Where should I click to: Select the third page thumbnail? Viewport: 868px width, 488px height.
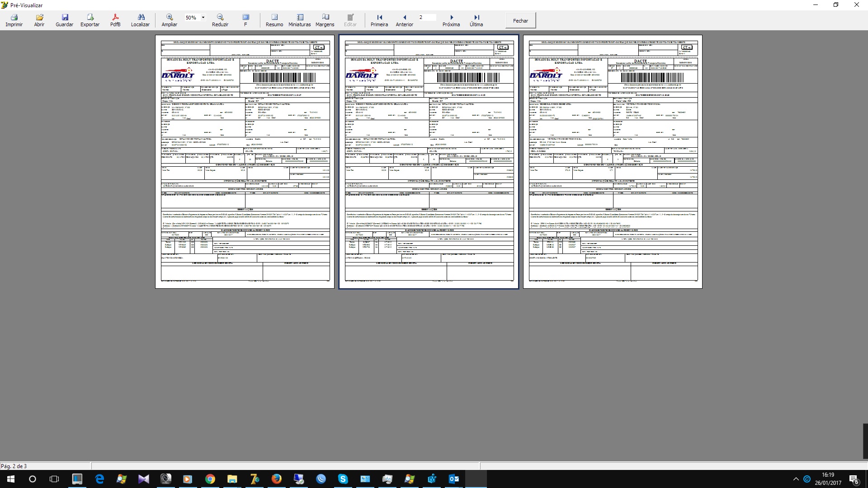point(613,162)
